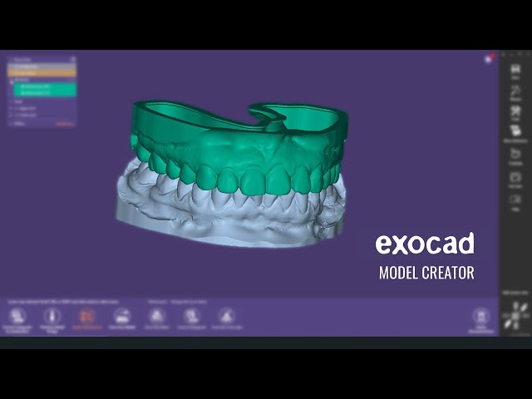532x399 pixels.
Task: Toggle the third checkbox below the green rows
Action: (12, 115)
